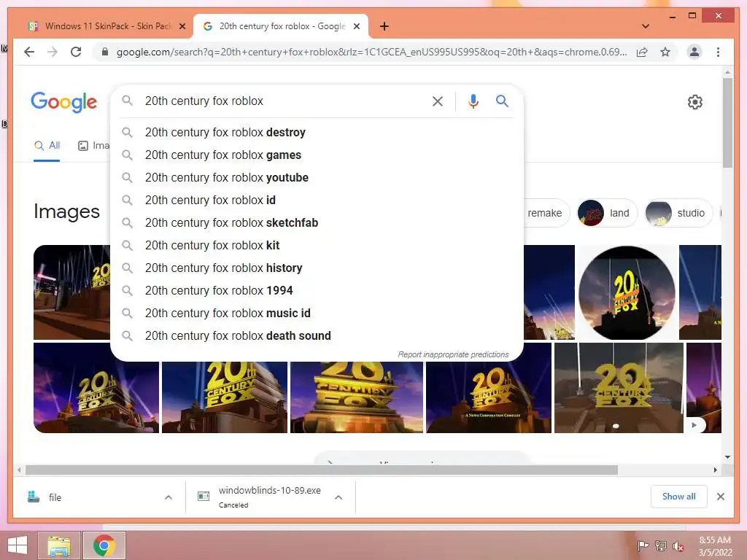
Task: Select the All results tab
Action: tap(47, 146)
